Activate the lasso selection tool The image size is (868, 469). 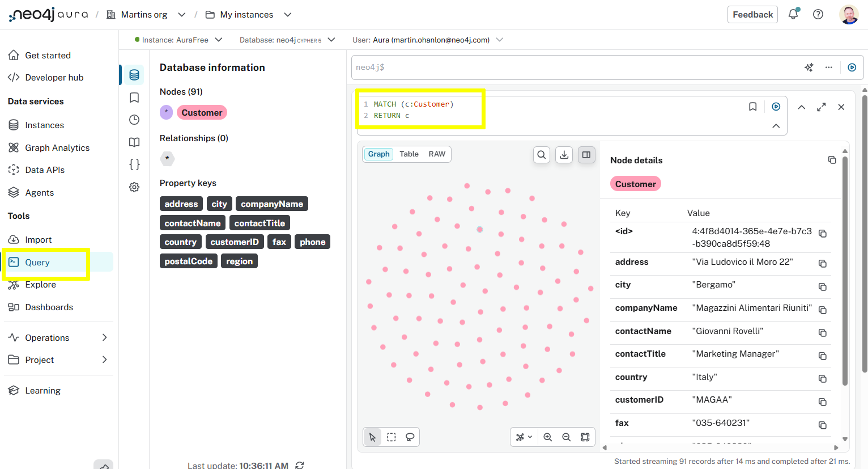[410, 437]
